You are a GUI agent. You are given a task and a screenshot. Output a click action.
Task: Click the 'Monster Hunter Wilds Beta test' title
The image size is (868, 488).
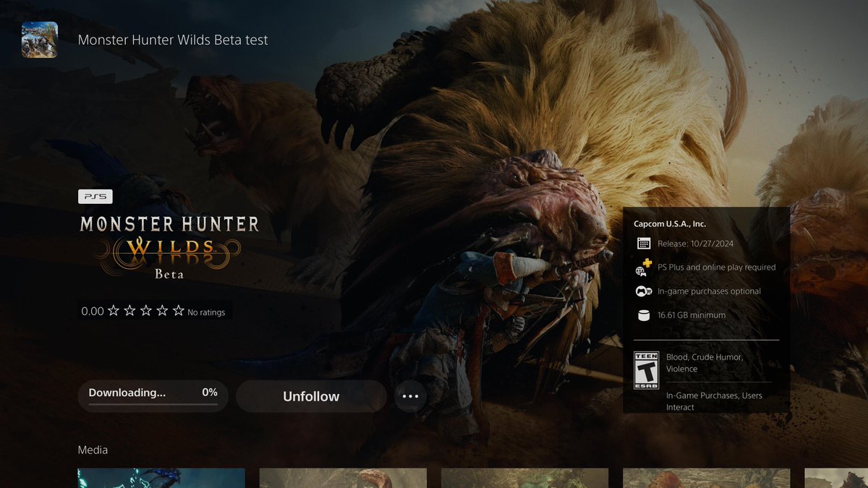173,40
